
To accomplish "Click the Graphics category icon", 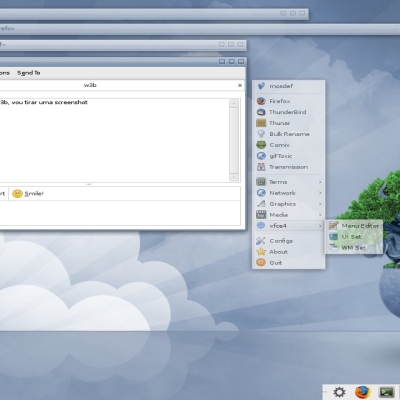I will [261, 204].
